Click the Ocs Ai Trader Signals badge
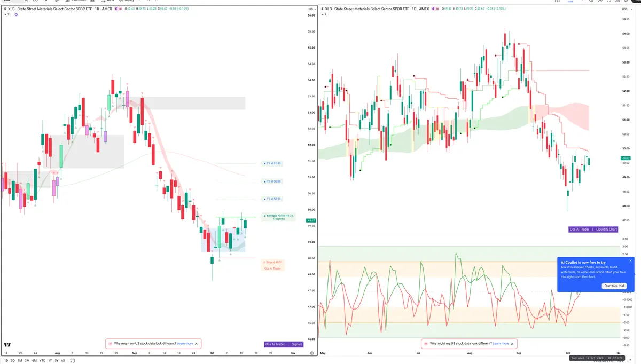The image size is (641, 364). pos(284,344)
